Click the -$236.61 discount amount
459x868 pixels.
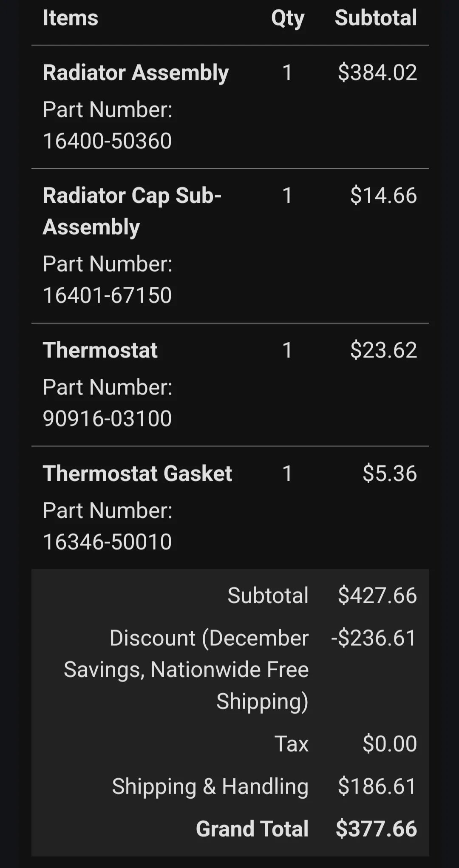coord(374,638)
